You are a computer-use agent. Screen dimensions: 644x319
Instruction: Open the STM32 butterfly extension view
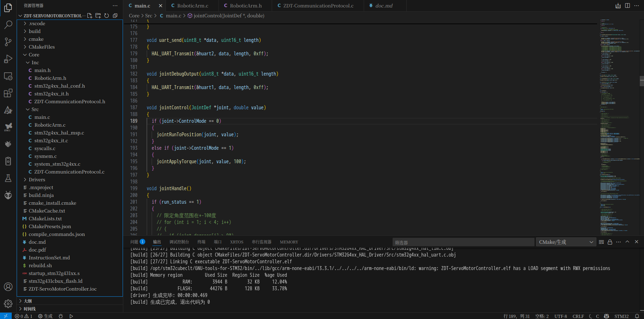point(8,127)
